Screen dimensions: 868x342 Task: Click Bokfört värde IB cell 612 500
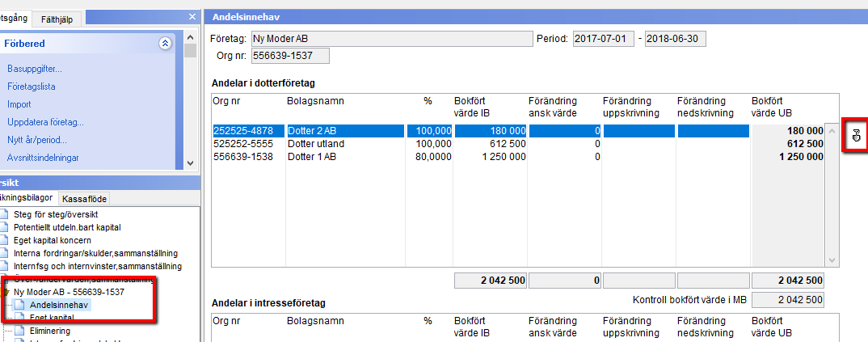[491, 144]
